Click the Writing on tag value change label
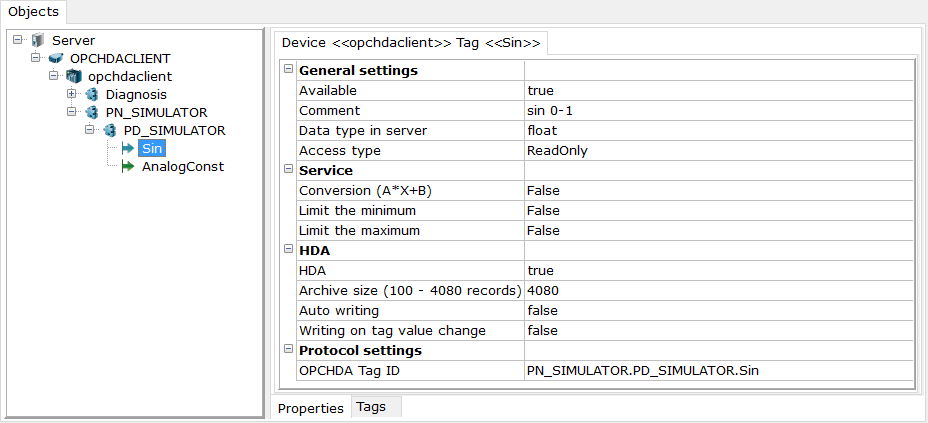This screenshot has width=928, height=423. (x=392, y=331)
